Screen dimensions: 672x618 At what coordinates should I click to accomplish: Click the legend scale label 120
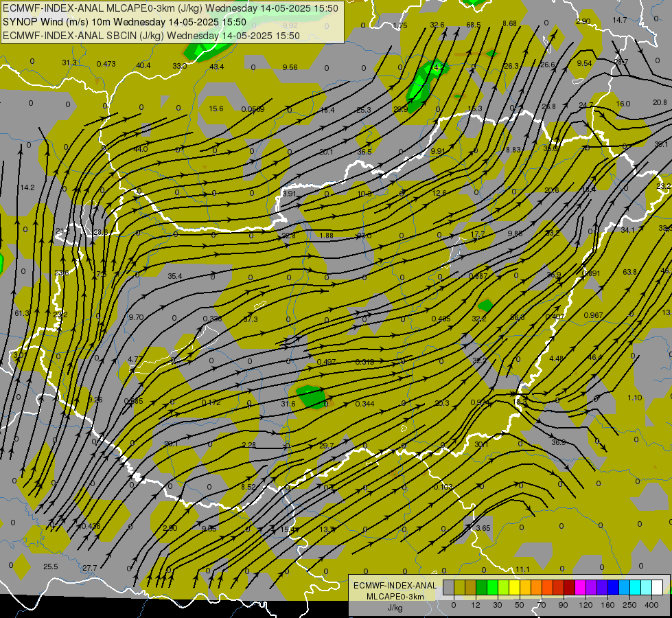point(586,605)
